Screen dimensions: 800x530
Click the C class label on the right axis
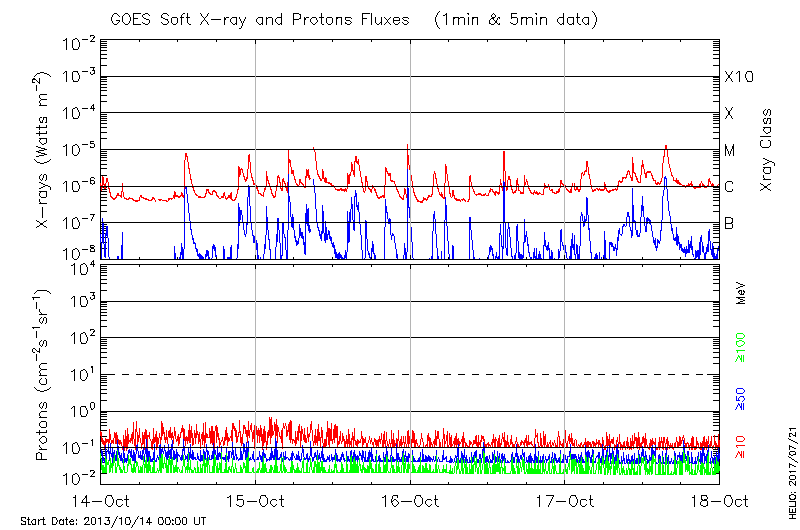pyautogui.click(x=730, y=186)
